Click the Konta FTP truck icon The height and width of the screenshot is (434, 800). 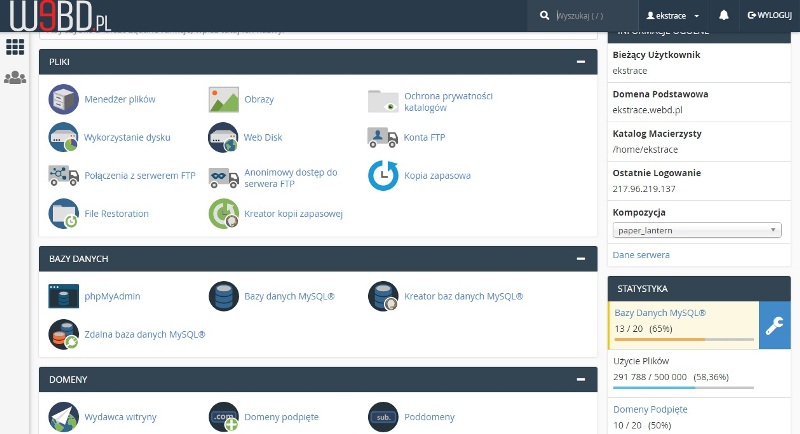(x=383, y=137)
